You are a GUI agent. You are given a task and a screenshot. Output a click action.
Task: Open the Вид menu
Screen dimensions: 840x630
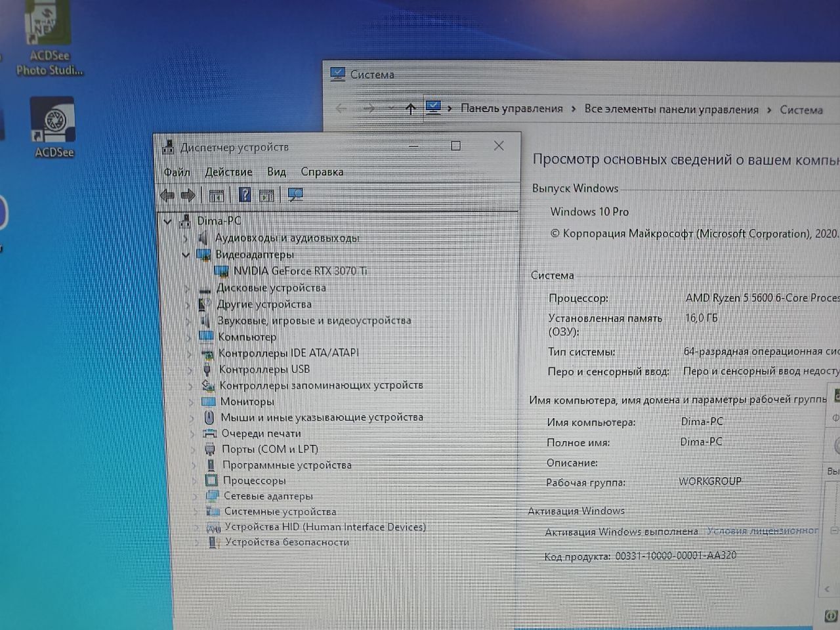(276, 172)
